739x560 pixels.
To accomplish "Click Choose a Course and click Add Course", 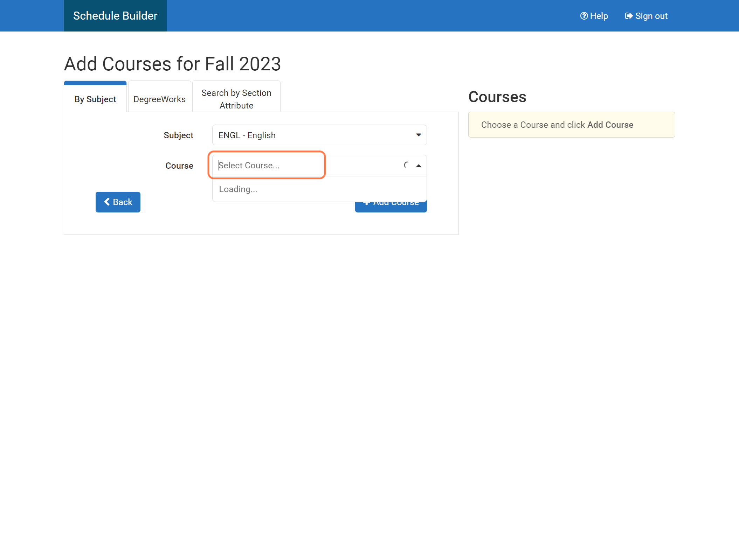I will click(572, 125).
